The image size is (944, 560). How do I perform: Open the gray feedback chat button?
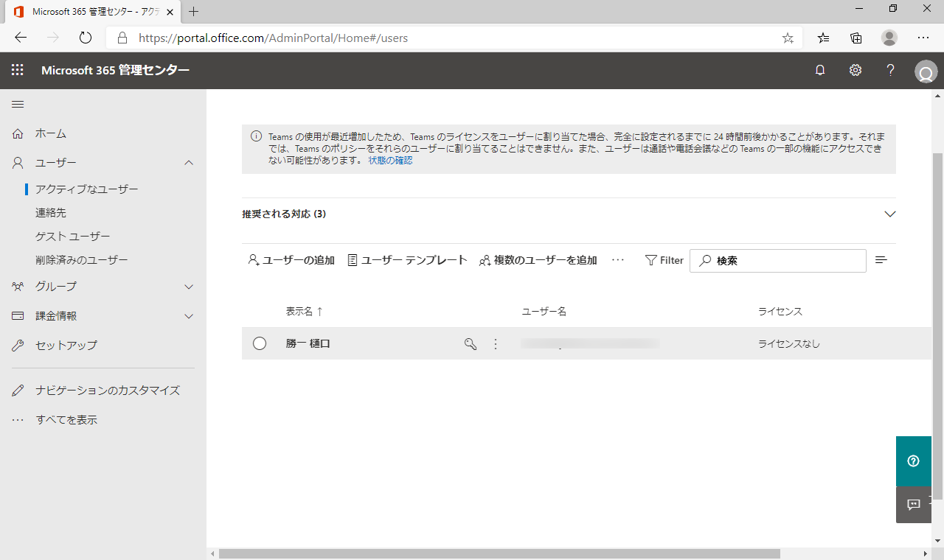click(914, 505)
